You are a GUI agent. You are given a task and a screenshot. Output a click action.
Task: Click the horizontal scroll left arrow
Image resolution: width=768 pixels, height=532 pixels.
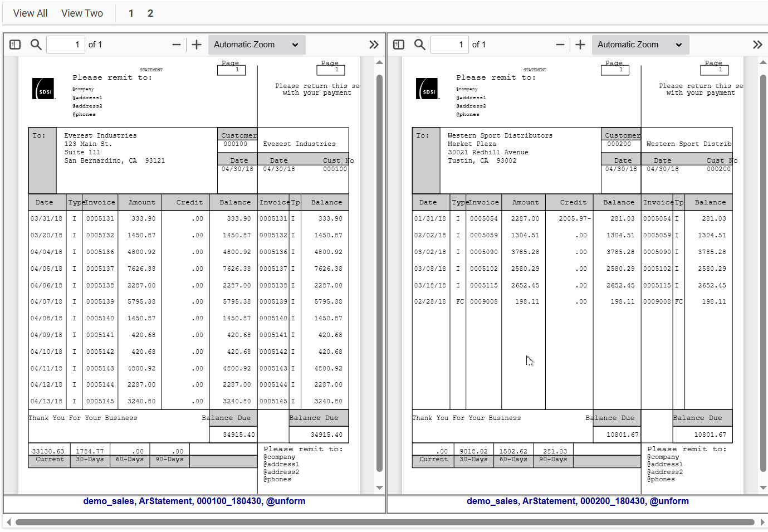pyautogui.click(x=8, y=523)
